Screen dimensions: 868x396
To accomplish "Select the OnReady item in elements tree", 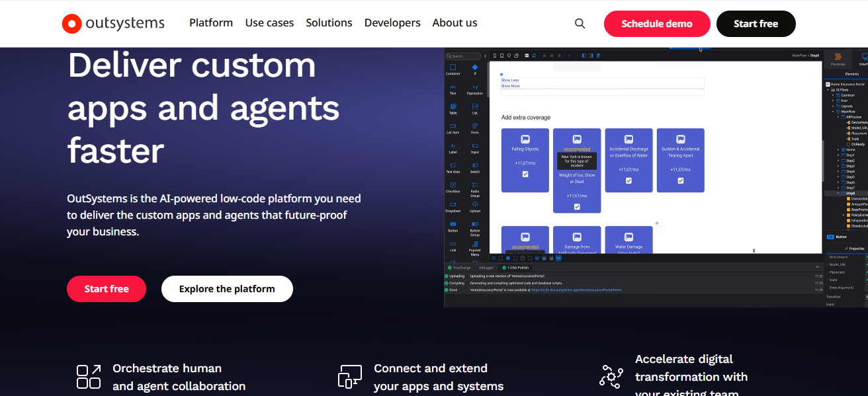I will click(x=854, y=144).
